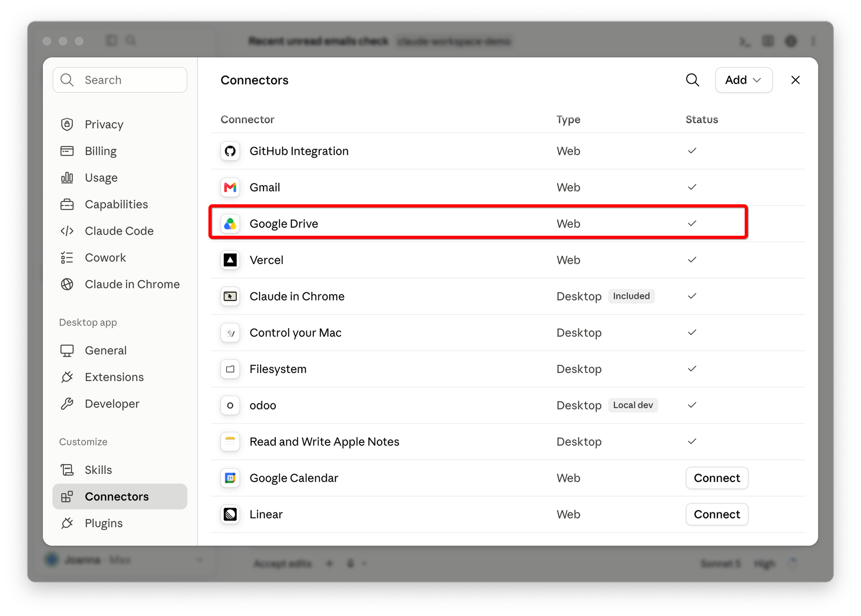The height and width of the screenshot is (616, 861).
Task: Click the status checkmark in the odoo row
Action: point(692,405)
